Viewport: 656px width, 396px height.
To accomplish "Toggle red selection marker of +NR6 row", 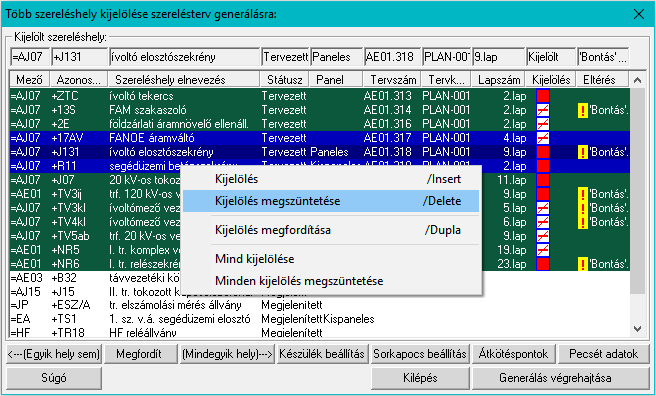I will 543,264.
